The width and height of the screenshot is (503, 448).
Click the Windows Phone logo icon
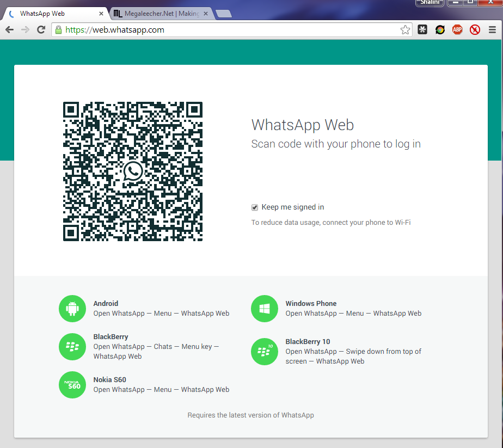[265, 309]
